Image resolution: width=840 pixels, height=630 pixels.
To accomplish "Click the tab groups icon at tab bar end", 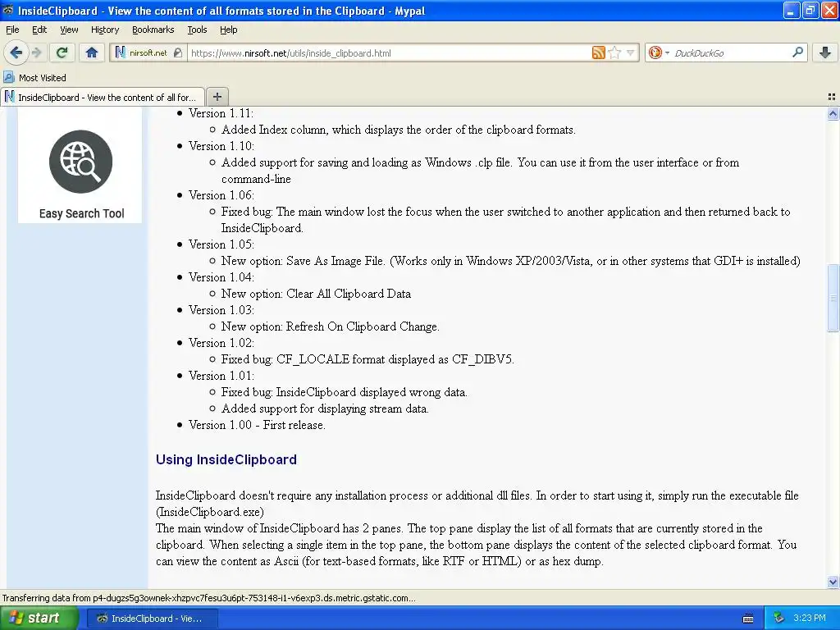I will 832,97.
